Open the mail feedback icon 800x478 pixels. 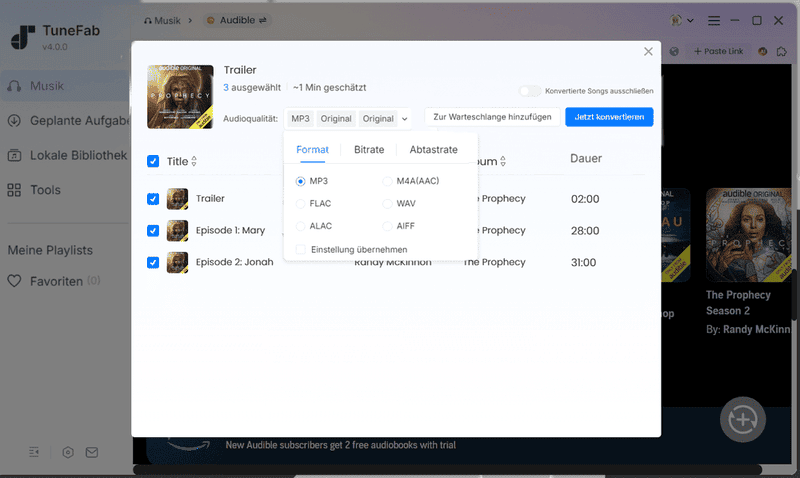click(92, 452)
